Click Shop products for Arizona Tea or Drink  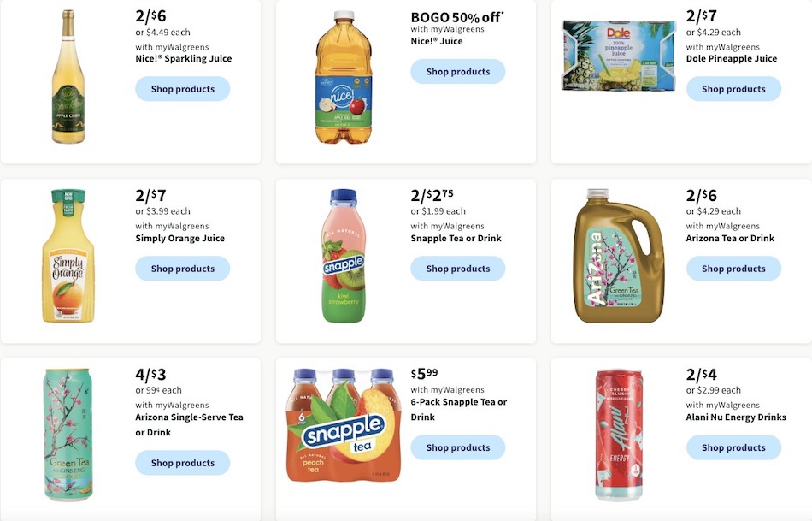[x=733, y=268]
